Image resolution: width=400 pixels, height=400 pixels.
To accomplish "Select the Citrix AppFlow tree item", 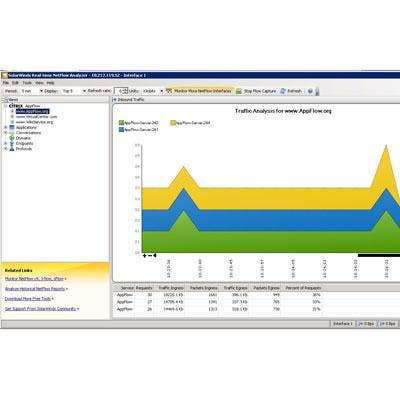I will click(24, 106).
